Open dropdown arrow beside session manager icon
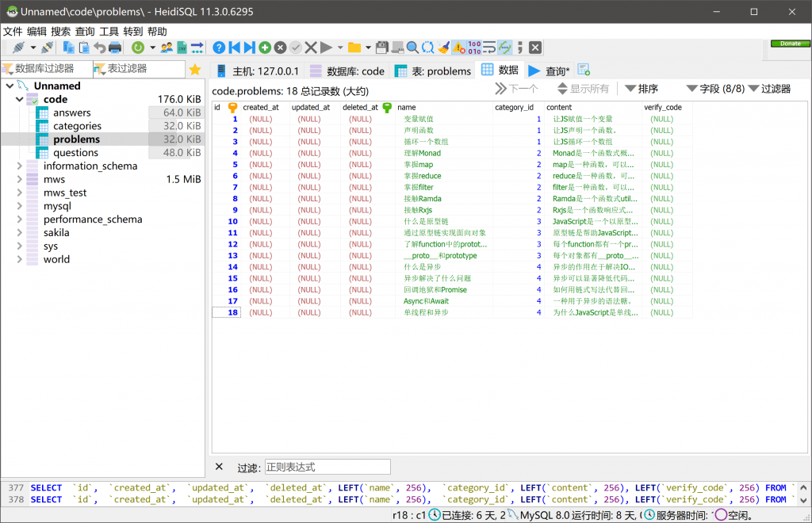Screen dimensions: 812x523 tap(33, 48)
